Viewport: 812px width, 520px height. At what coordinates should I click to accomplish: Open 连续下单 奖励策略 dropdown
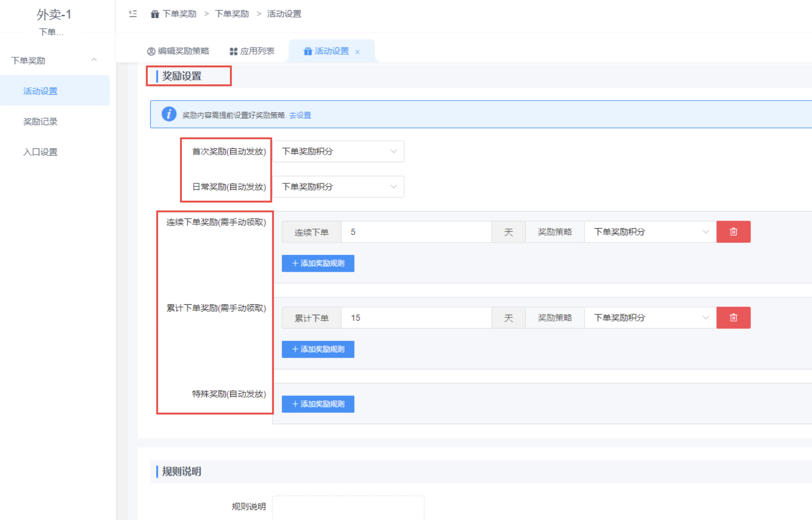pos(650,232)
